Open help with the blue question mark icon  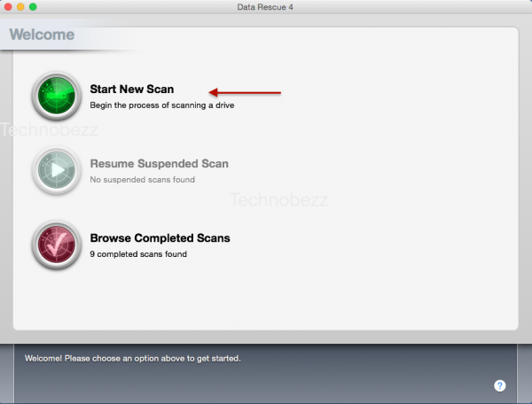(500, 385)
